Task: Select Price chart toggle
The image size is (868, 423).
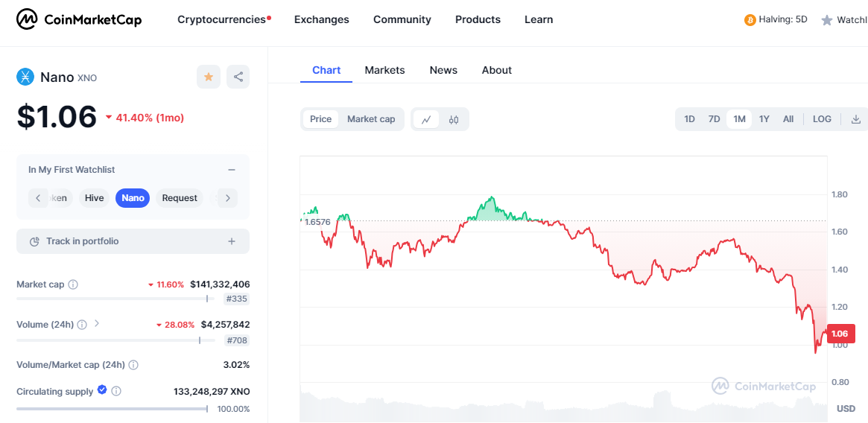Action: click(x=320, y=119)
